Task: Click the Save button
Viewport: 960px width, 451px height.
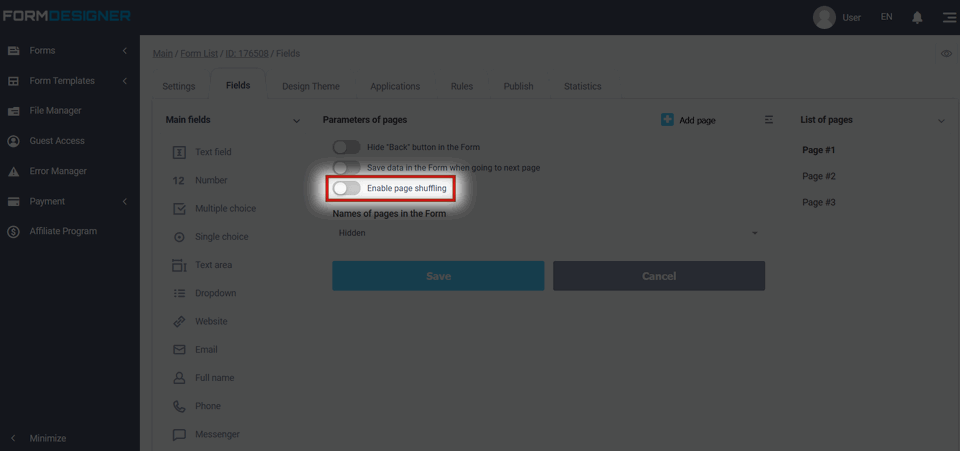Action: 438,276
